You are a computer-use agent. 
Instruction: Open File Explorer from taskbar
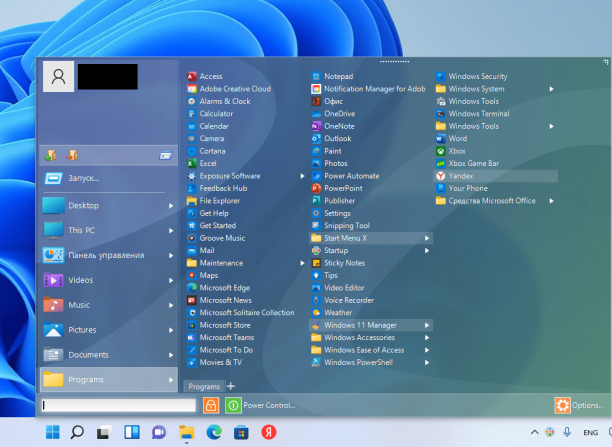click(187, 432)
